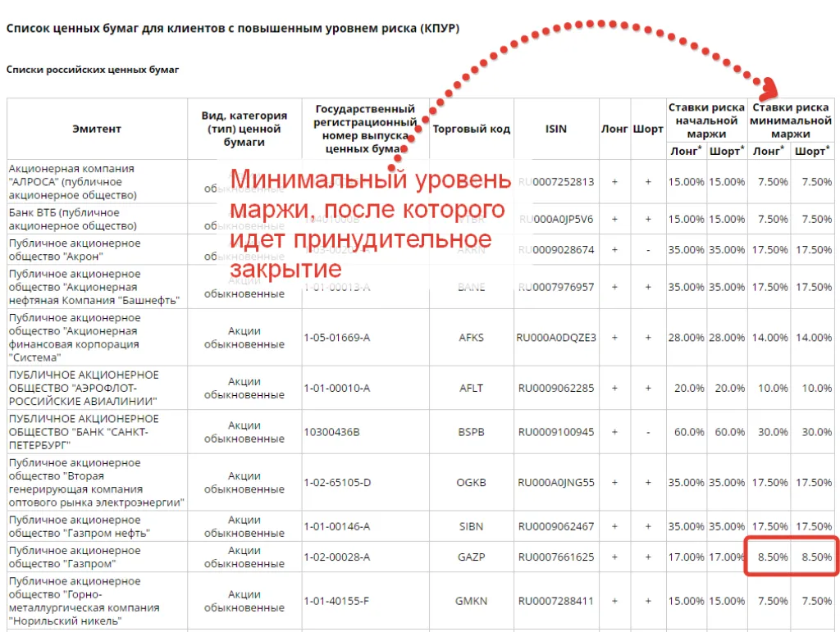Screen dimensions: 840x632
Task: Click the GAZP trading code cell
Action: coord(472,557)
